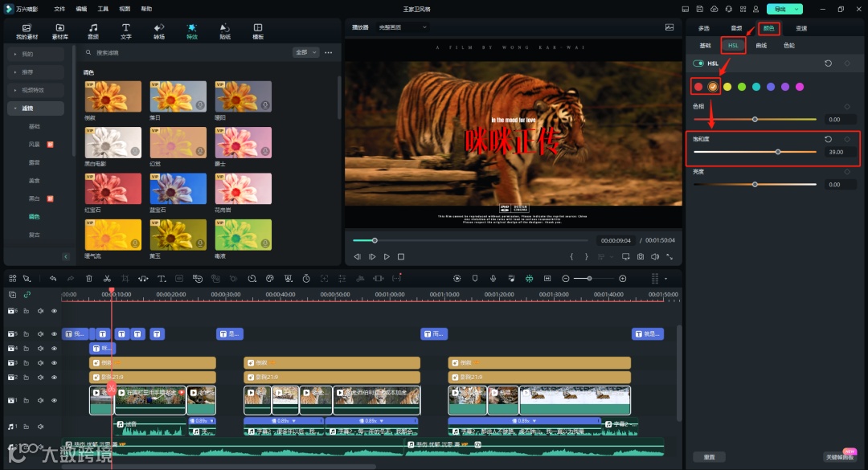This screenshot has height=470, width=868.
Task: Click the cloud upload icon in title bar
Action: coord(714,9)
